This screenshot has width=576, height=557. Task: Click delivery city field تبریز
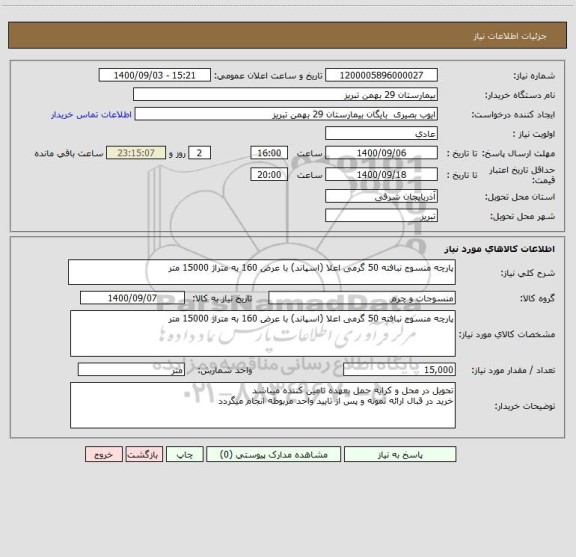pos(381,216)
